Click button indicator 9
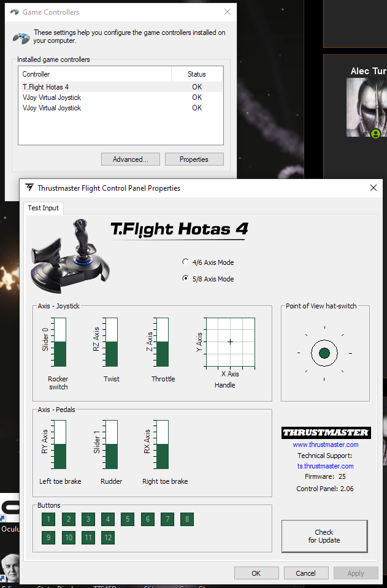387x588 pixels. 48,537
